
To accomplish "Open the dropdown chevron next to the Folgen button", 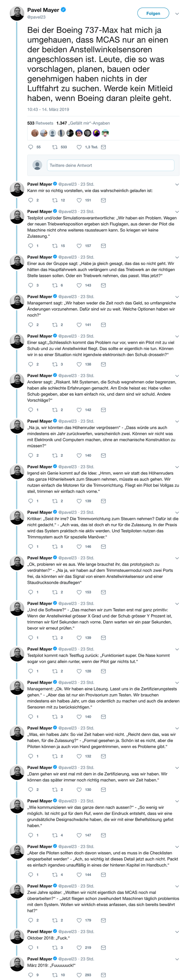I will (177, 13).
